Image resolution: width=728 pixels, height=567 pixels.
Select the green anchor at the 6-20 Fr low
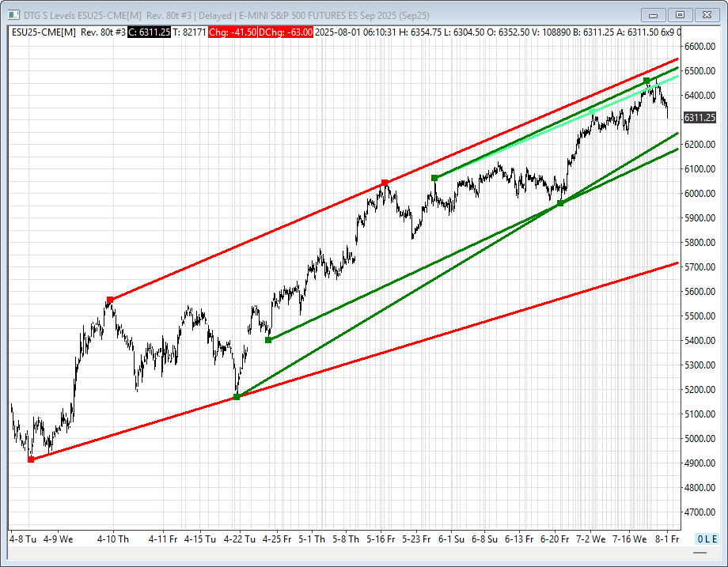click(560, 203)
